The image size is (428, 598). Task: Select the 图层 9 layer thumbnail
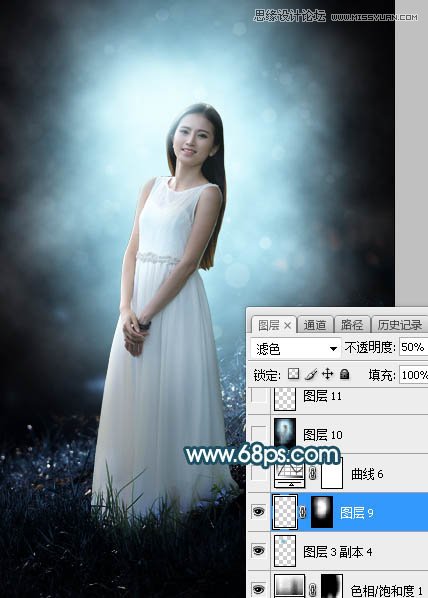coord(285,512)
